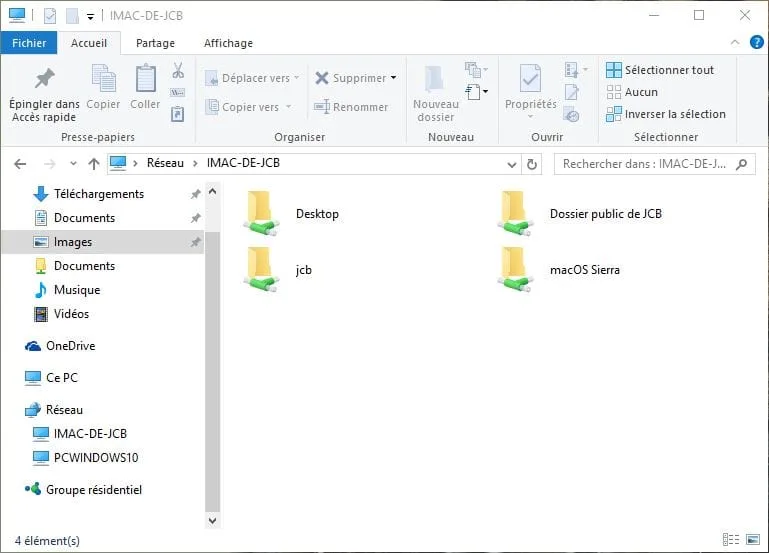Switch to details view icon in the status bar

click(731, 540)
